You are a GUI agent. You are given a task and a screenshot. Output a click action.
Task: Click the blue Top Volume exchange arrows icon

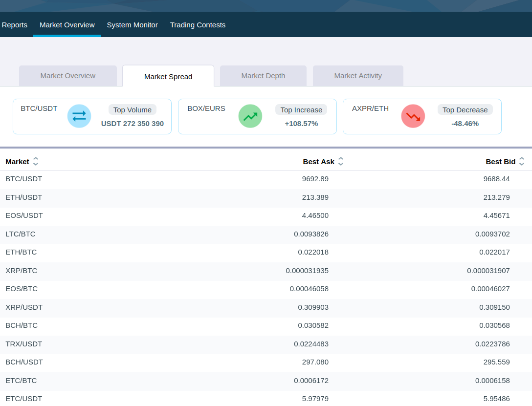tap(79, 116)
